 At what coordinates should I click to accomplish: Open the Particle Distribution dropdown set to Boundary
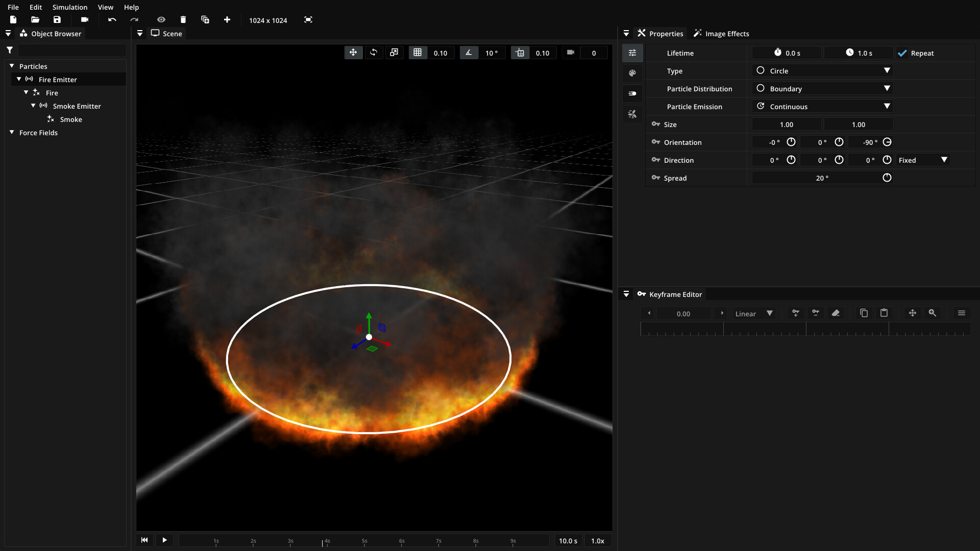point(822,89)
